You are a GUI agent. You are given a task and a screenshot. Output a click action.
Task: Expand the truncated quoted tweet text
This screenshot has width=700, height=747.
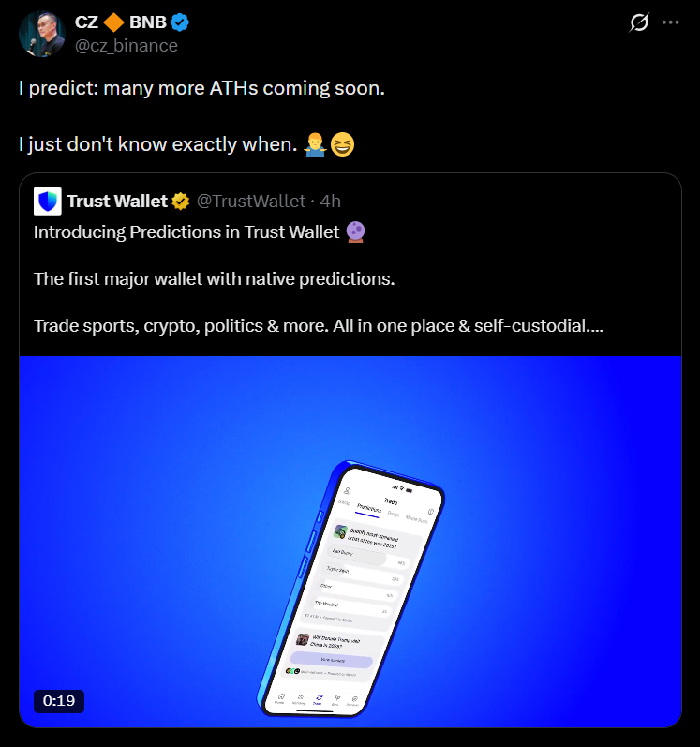(x=596, y=326)
